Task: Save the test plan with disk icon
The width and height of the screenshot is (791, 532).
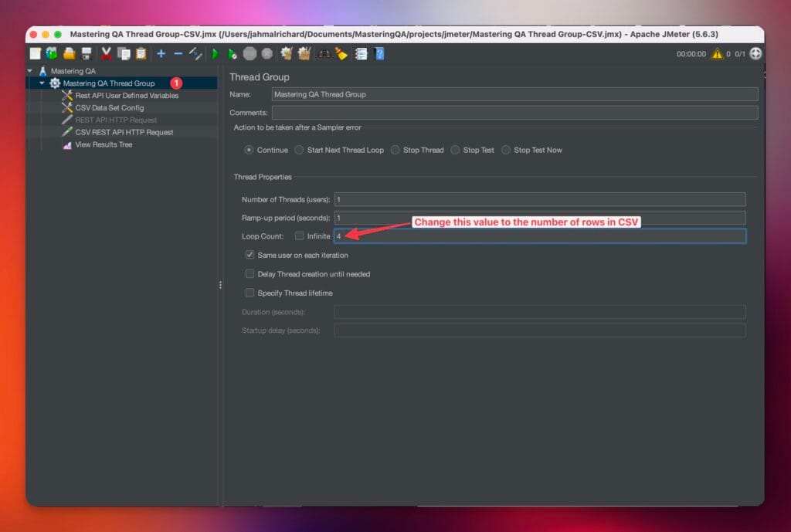Action: pyautogui.click(x=87, y=53)
